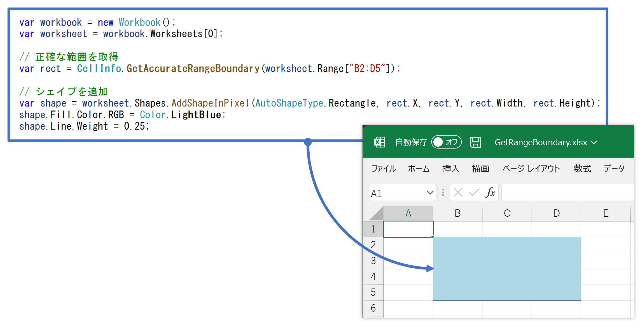Click the Select All corner triangle
The image size is (644, 329).
coord(376,214)
